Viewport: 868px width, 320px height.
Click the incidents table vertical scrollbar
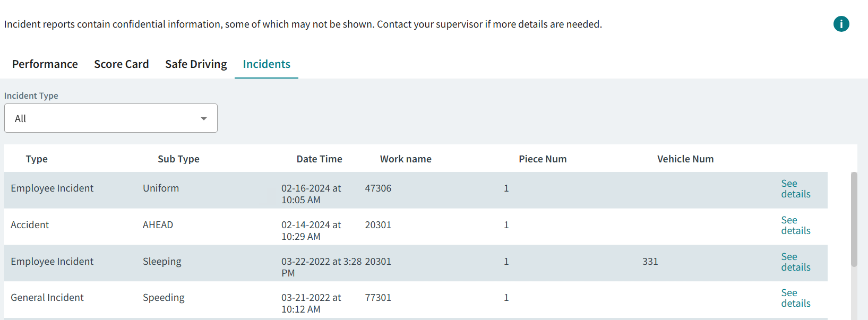pos(854,220)
